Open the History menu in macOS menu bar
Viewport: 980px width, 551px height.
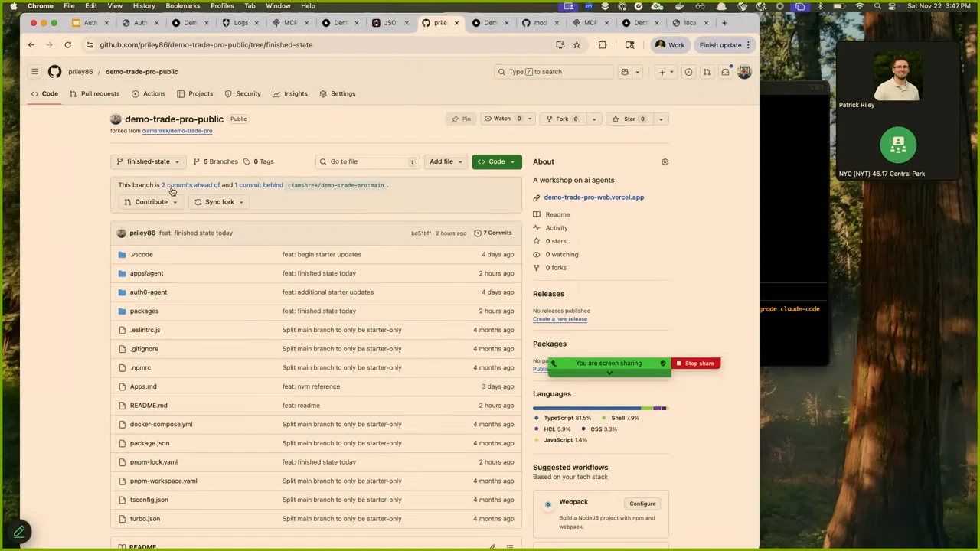point(144,6)
